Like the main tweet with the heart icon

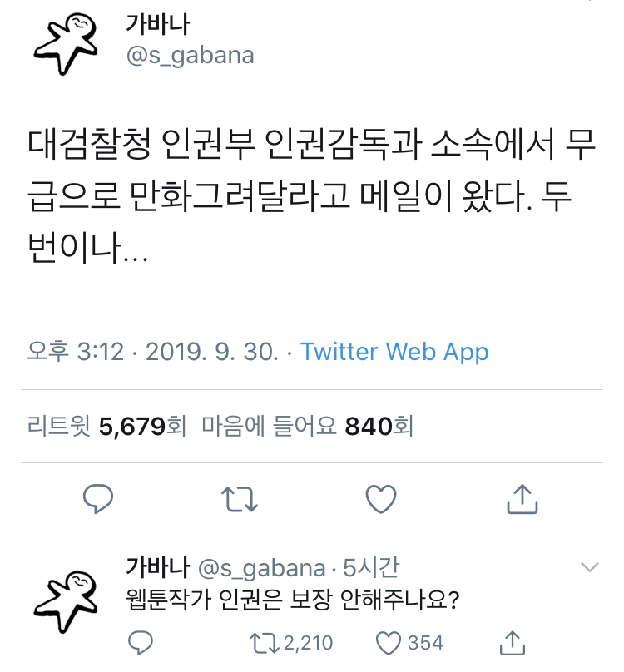pos(380,499)
